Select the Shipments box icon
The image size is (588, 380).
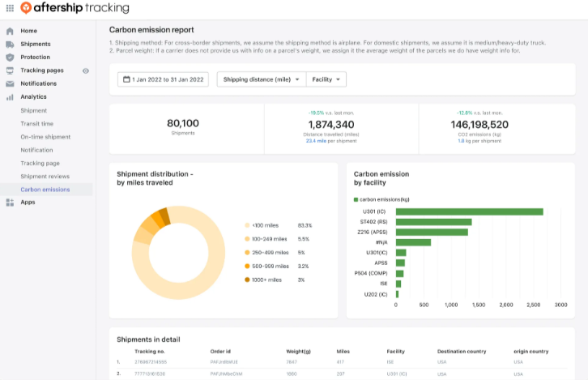[x=10, y=44]
